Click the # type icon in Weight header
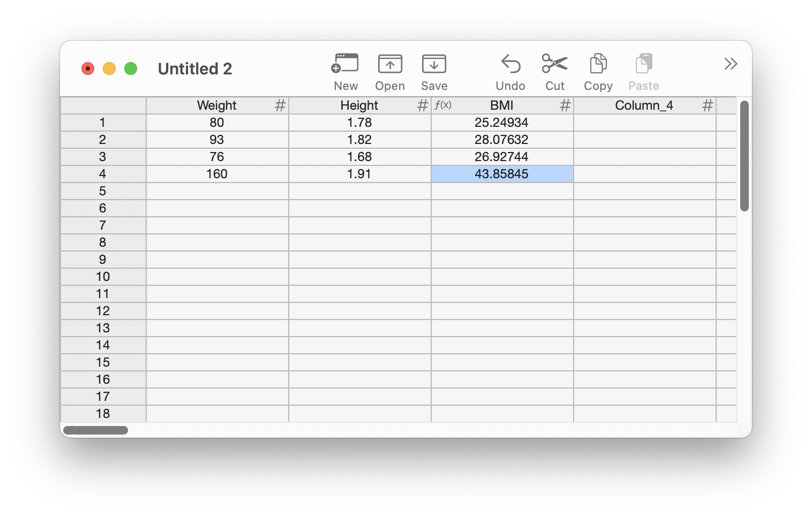Image resolution: width=812 pixels, height=517 pixels. [x=280, y=105]
